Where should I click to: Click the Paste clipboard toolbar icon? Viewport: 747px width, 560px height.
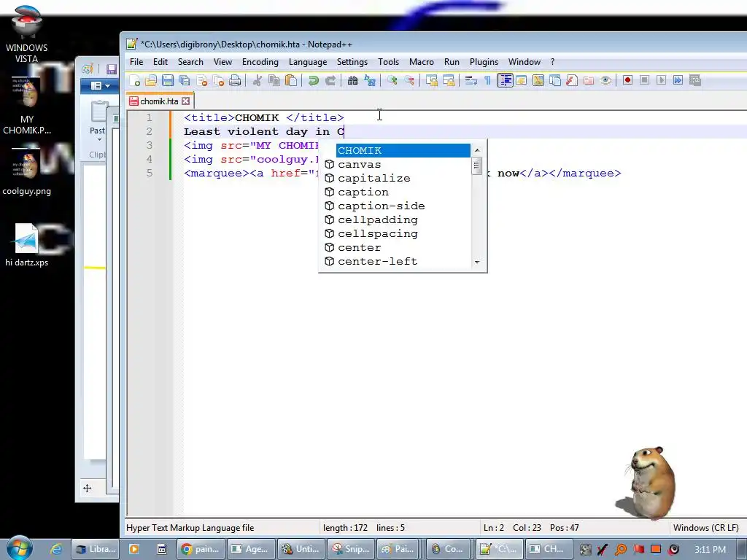coord(290,80)
